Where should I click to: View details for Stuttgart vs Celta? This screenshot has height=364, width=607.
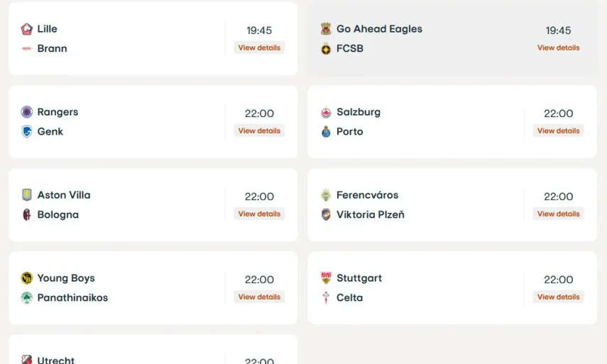[558, 297]
